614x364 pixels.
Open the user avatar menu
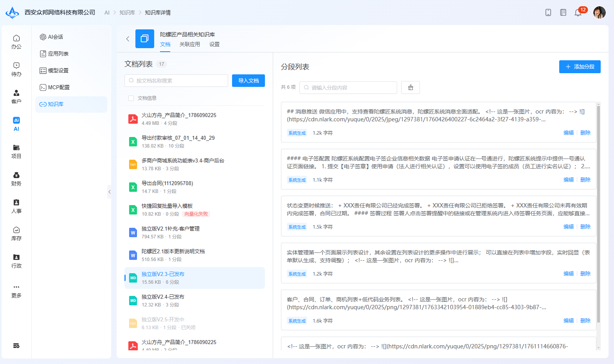coord(600,13)
